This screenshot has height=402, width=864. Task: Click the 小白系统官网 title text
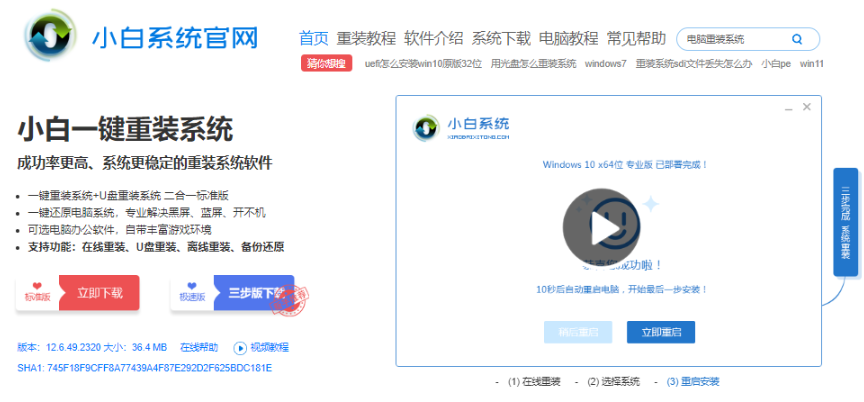pyautogui.click(x=175, y=39)
